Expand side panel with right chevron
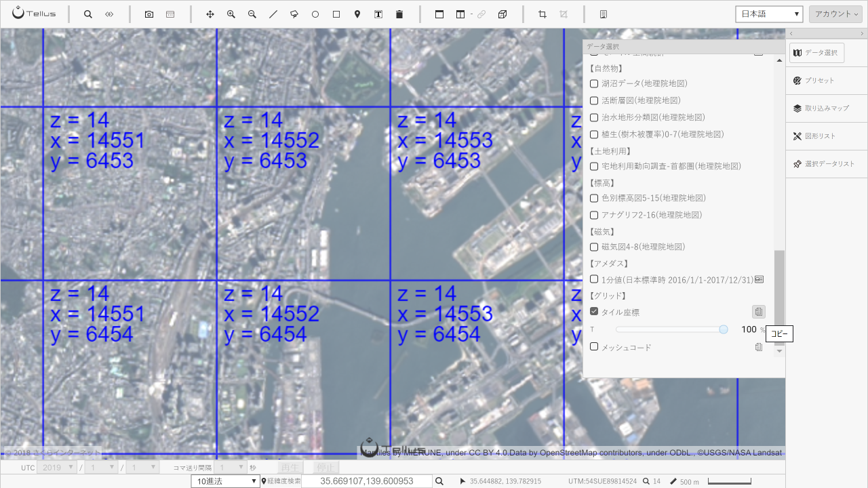Image resolution: width=868 pixels, height=488 pixels. click(862, 33)
